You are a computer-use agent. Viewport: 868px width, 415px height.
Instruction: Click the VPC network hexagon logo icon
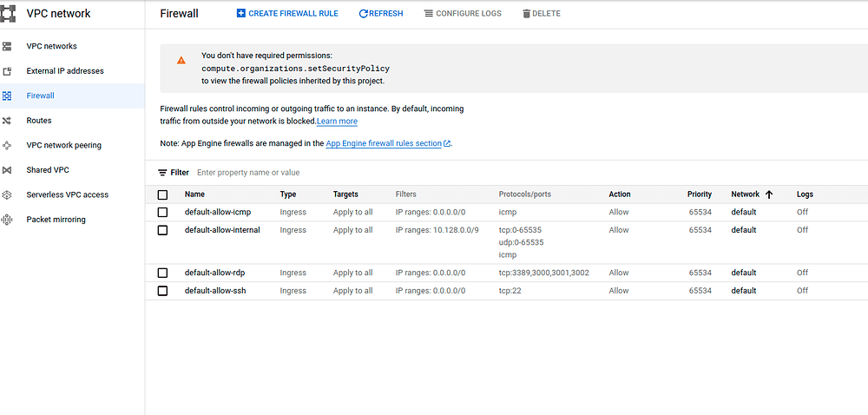tap(8, 13)
